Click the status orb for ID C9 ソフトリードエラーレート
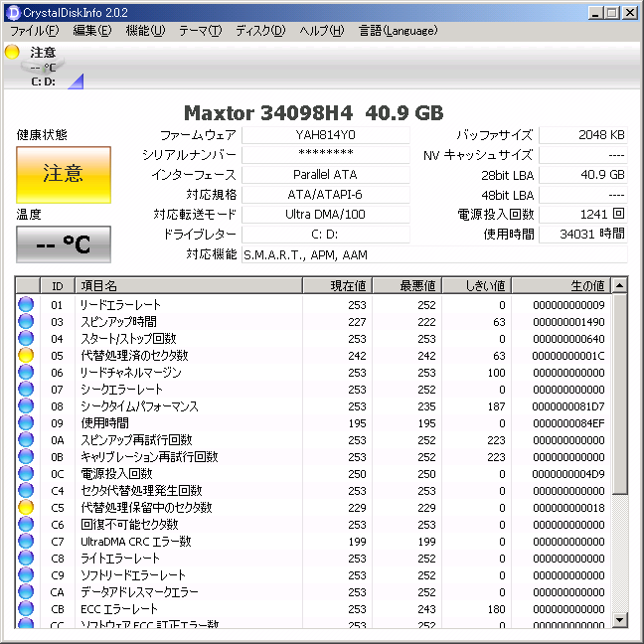This screenshot has width=644, height=644. pyautogui.click(x=26, y=574)
